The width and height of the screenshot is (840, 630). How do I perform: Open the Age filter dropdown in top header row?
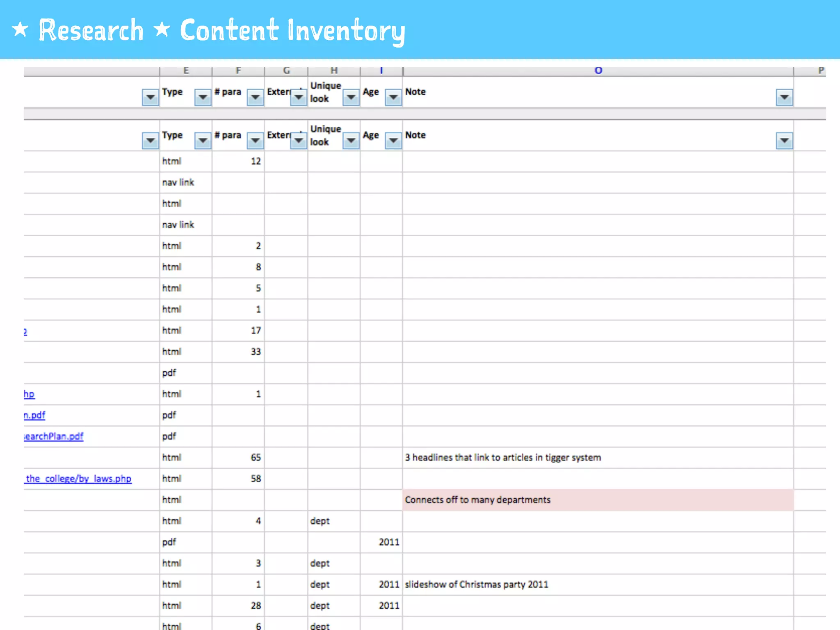(393, 97)
